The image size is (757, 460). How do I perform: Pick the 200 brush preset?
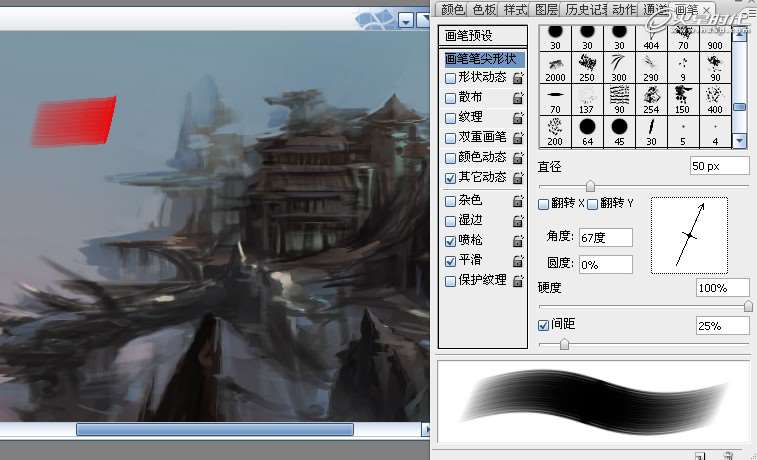coord(555,131)
